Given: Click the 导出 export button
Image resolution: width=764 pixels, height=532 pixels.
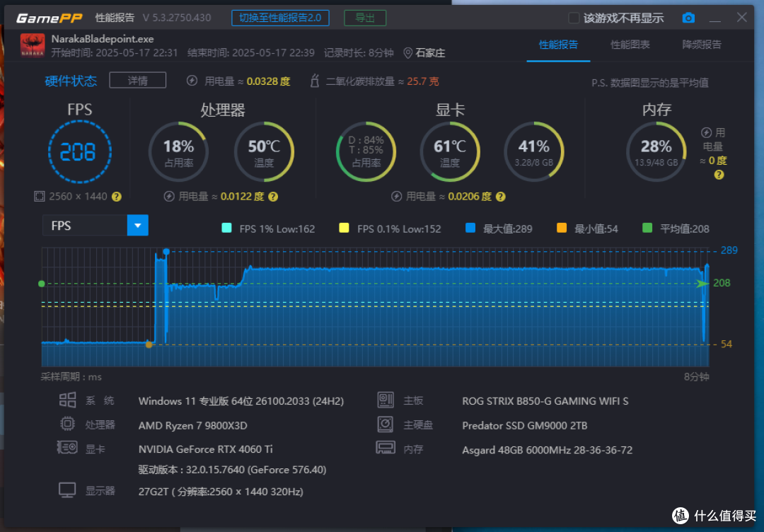Looking at the screenshot, I should tap(365, 18).
